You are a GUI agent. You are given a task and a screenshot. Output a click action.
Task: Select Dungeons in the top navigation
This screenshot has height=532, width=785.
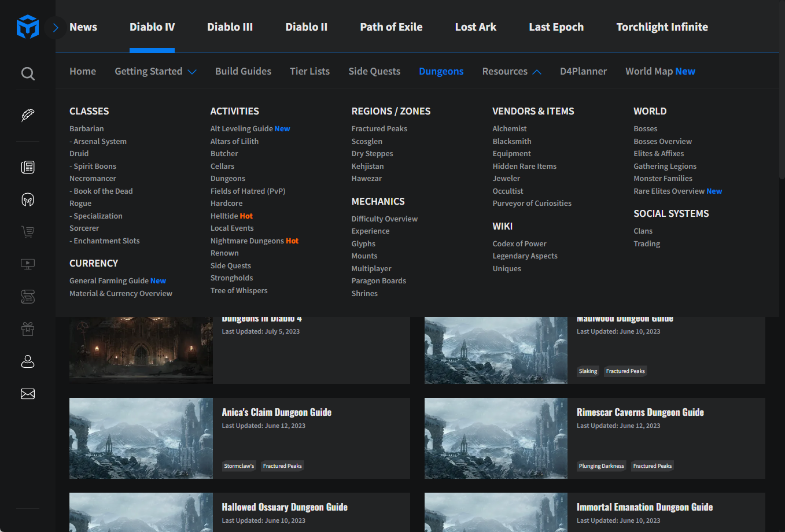441,71
